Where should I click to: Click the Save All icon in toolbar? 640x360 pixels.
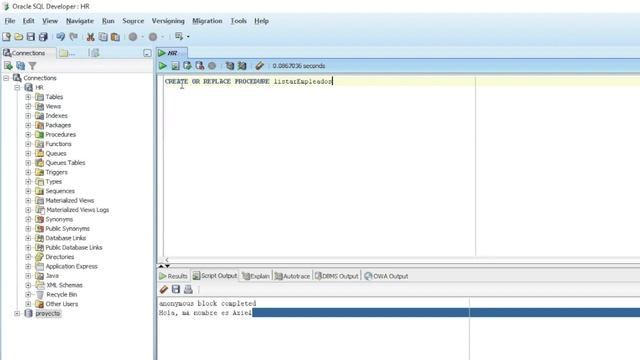pyautogui.click(x=43, y=37)
